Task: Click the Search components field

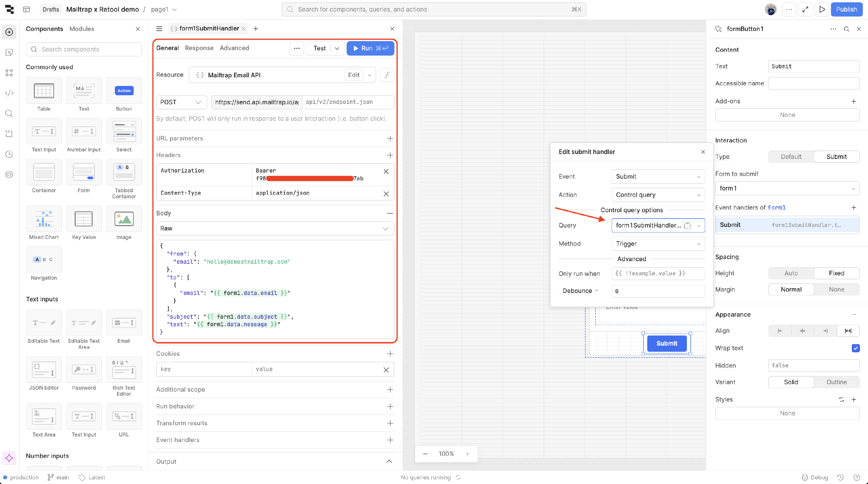Action: tap(84, 49)
